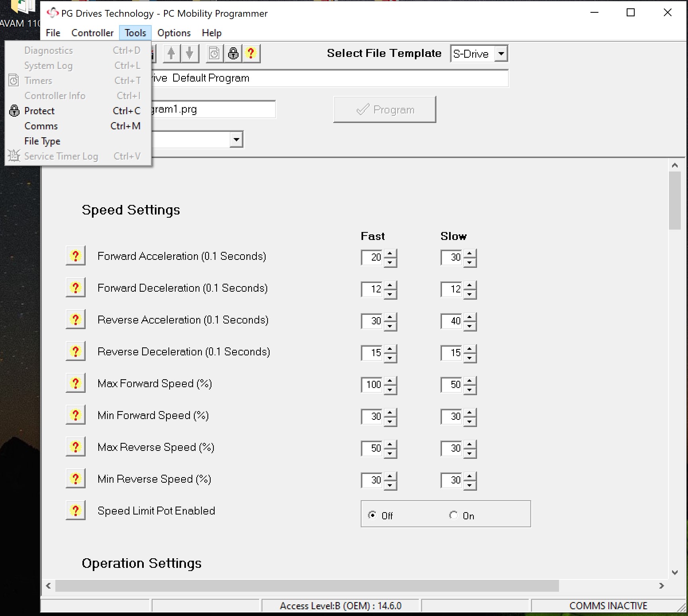This screenshot has height=616, width=688.
Task: Click the horizontal scrollbar thumb
Action: [x=307, y=585]
